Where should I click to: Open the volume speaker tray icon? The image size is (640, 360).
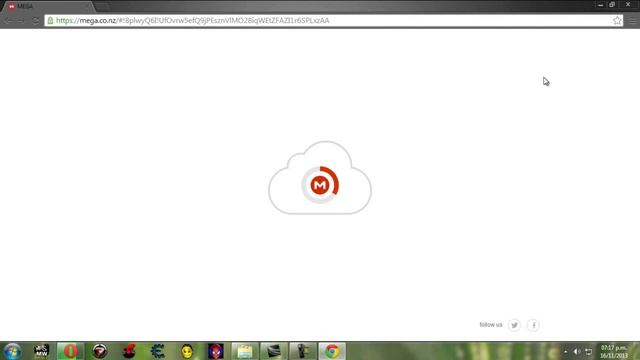pos(576,351)
